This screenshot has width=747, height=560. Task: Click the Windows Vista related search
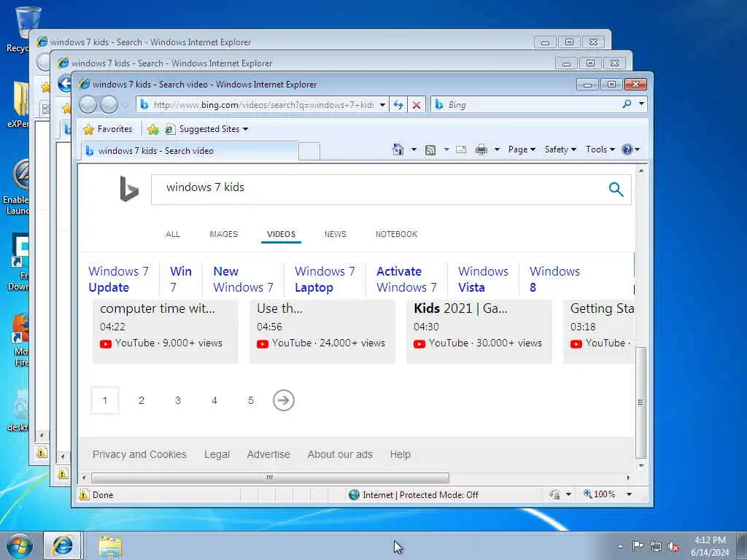pos(483,279)
